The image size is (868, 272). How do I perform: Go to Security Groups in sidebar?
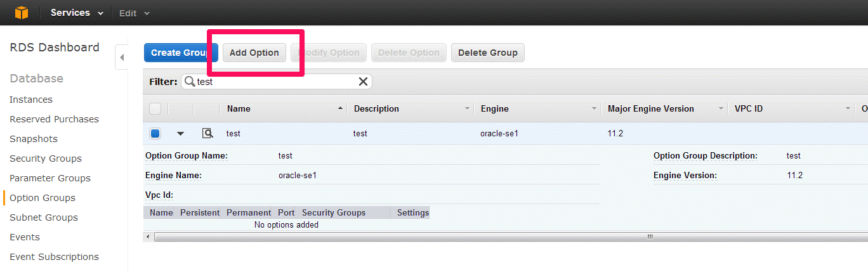click(x=46, y=159)
